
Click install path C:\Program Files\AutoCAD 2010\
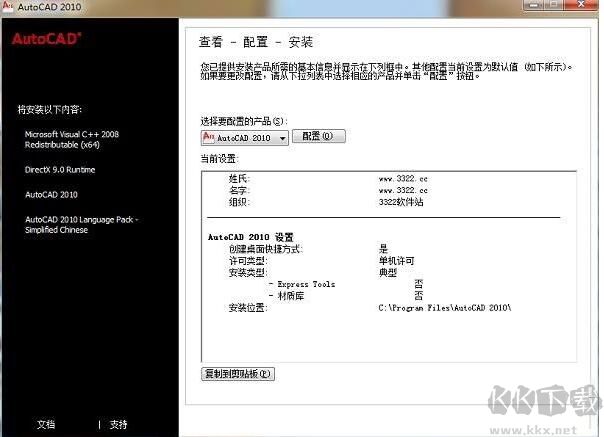(445, 308)
